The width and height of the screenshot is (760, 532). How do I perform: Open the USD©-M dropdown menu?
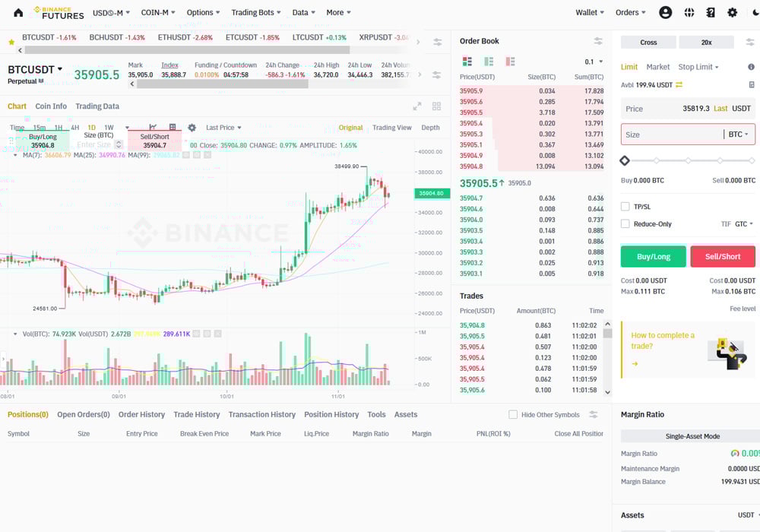tap(111, 13)
